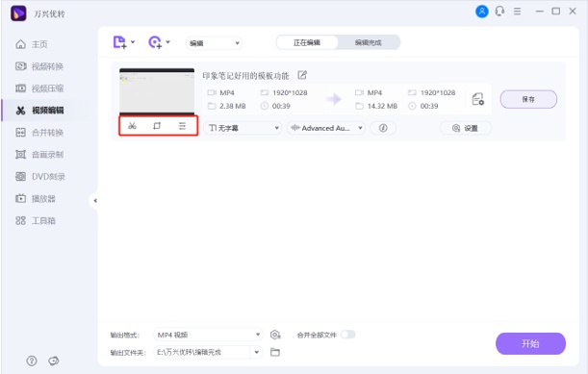Click the 开始 start button
Viewport: 588px width, 374px height.
530,343
